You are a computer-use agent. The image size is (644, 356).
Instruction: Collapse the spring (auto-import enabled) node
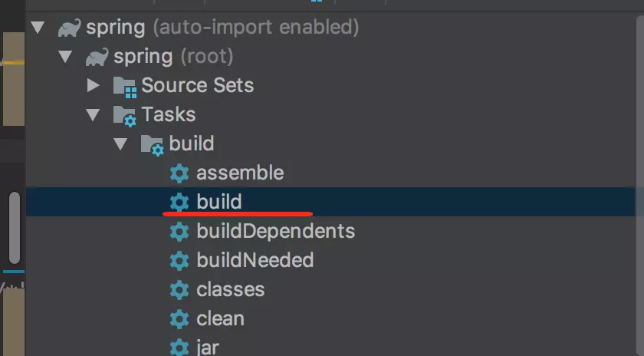(38, 27)
